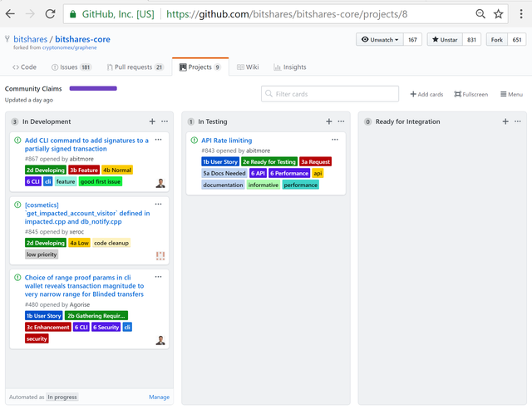Click the teal performance label
532x410 pixels.
tap(301, 185)
